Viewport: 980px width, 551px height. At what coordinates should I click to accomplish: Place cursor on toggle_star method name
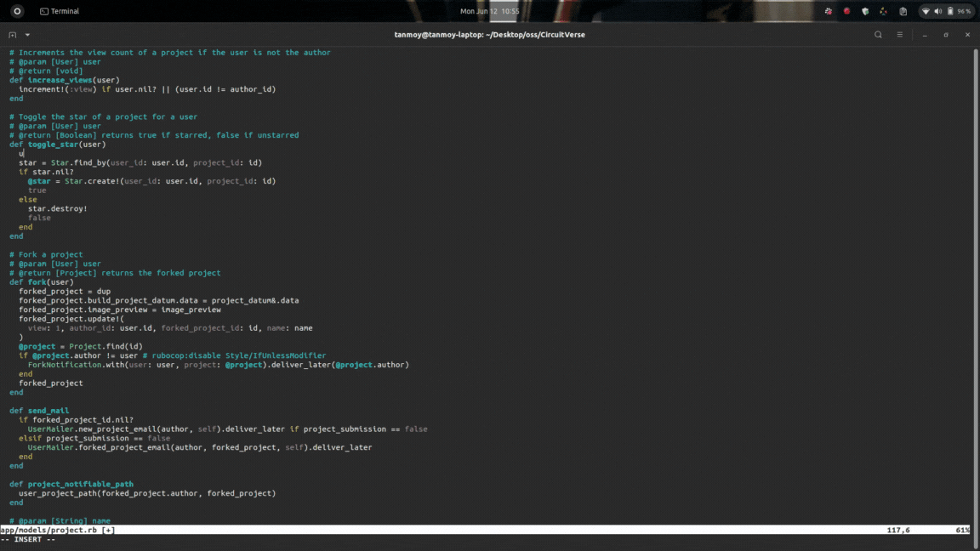53,145
